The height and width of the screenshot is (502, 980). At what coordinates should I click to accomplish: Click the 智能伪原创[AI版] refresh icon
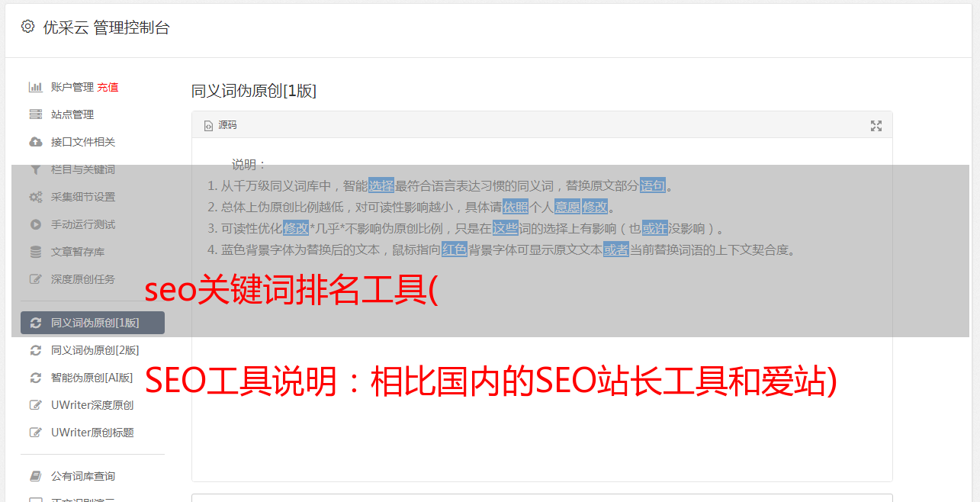click(x=35, y=378)
